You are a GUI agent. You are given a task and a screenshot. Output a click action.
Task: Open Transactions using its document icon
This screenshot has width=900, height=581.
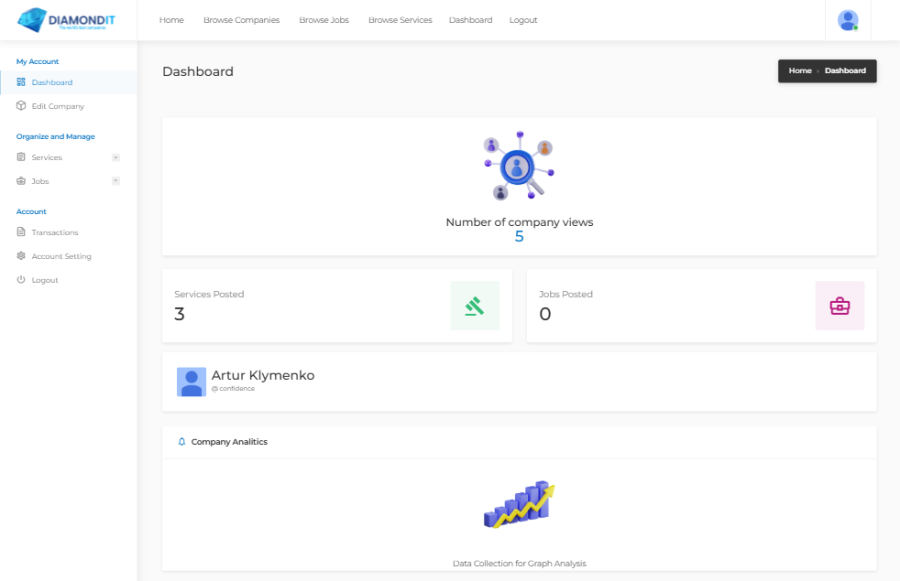[19, 232]
